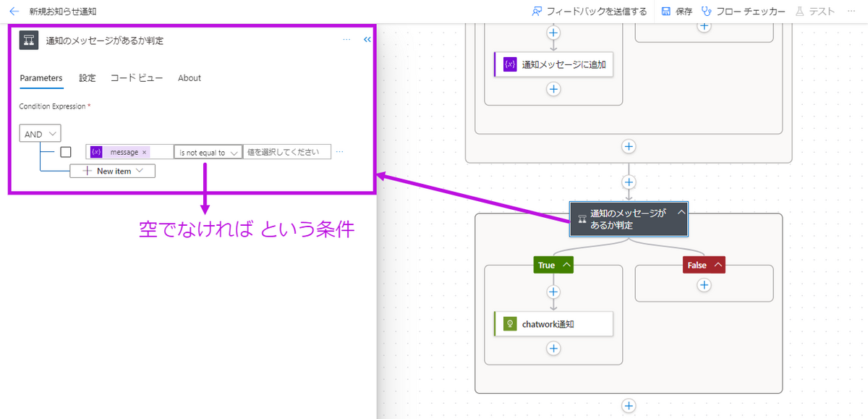
Task: Add step below the inner condition container
Action: 629,146
